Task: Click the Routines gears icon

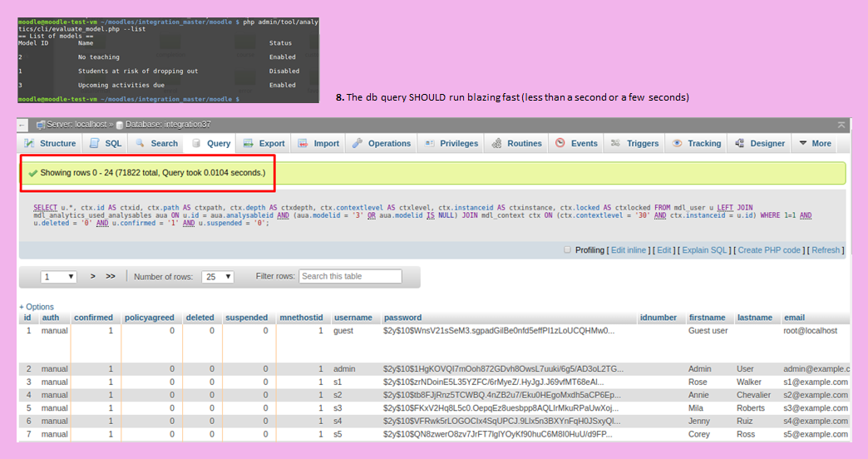Action: tap(496, 143)
